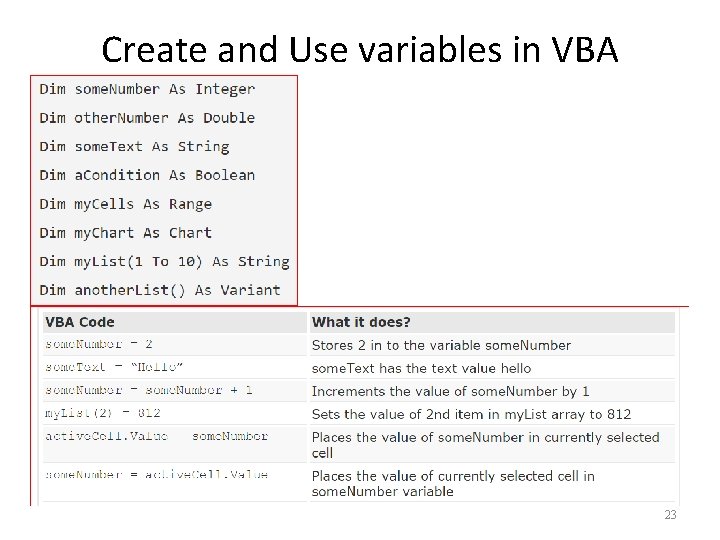Image resolution: width=720 pixels, height=540 pixels.
Task: Click the 'Dim my.Cells As Range' line
Action: coord(125,204)
